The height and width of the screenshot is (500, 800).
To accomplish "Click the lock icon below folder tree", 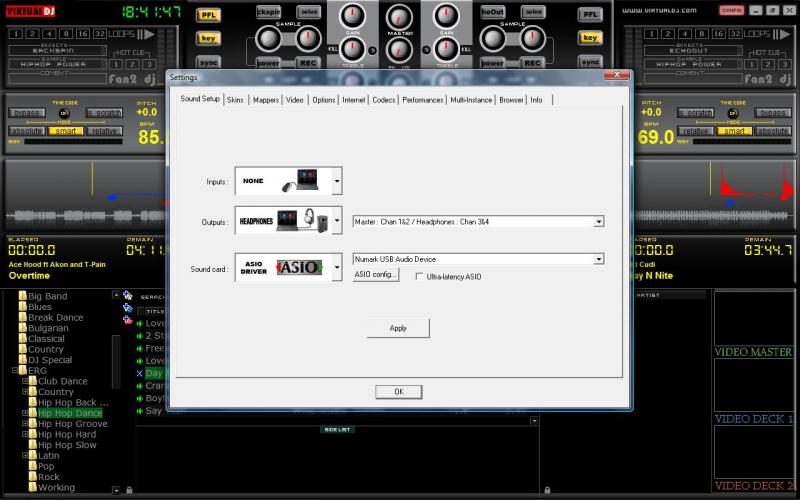I will (129, 490).
